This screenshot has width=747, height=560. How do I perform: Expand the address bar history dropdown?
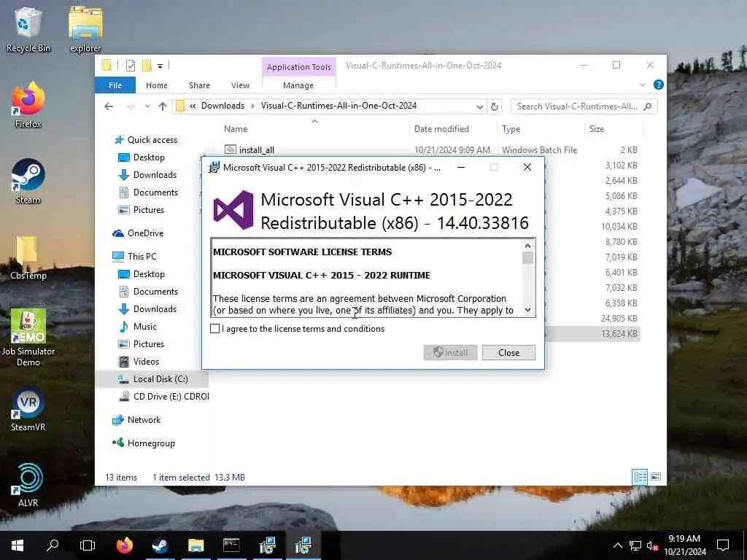pos(480,106)
